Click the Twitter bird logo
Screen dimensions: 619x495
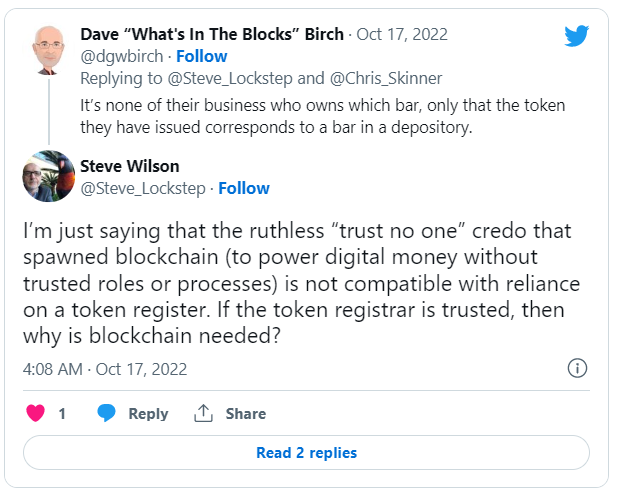coord(576,36)
